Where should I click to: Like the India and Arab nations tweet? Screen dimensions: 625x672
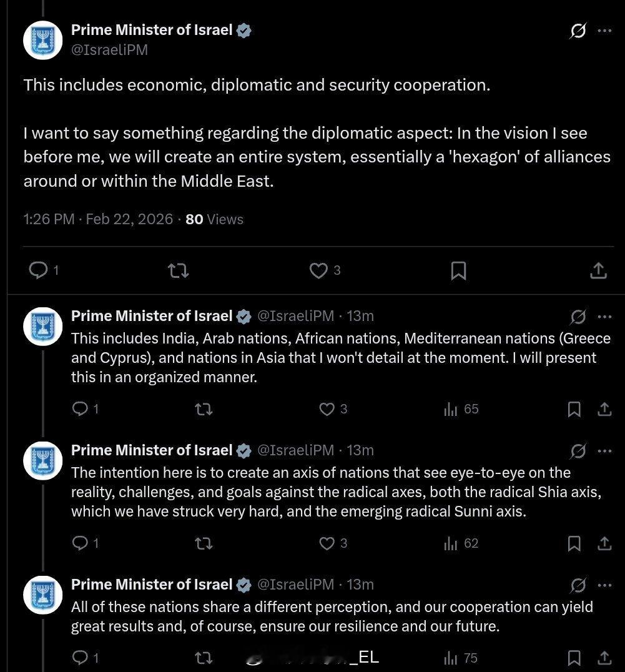click(327, 409)
